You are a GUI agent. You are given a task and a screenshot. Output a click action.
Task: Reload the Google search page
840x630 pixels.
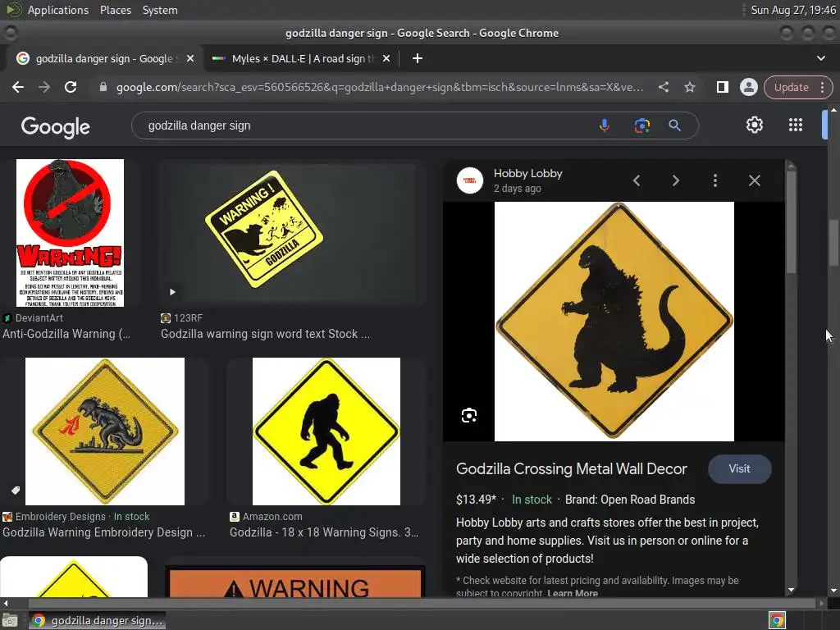point(71,87)
